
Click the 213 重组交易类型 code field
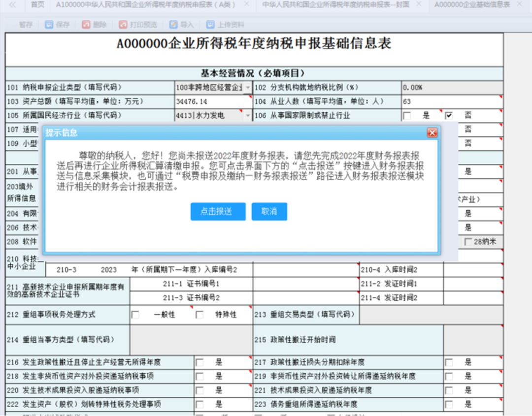431,315
